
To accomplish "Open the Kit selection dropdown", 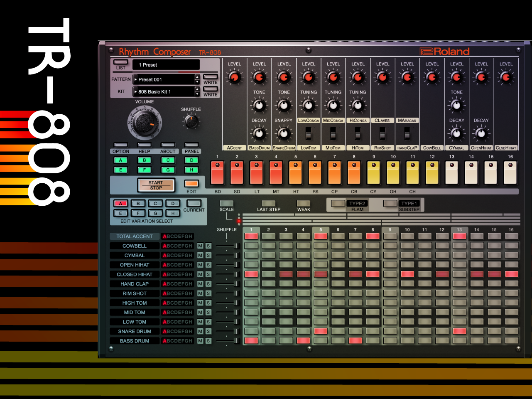I will pos(164,91).
